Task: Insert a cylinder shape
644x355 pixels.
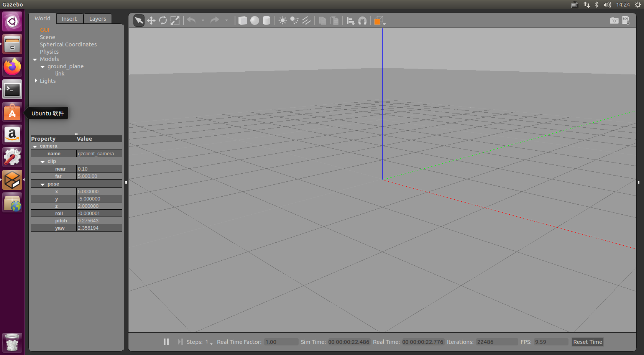Action: click(266, 20)
